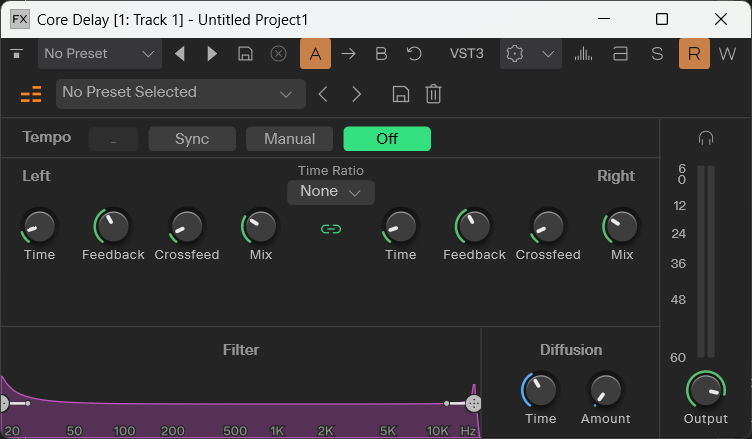Minimize the Core Delay window
Image resolution: width=752 pixels, height=439 pixels.
(x=604, y=19)
